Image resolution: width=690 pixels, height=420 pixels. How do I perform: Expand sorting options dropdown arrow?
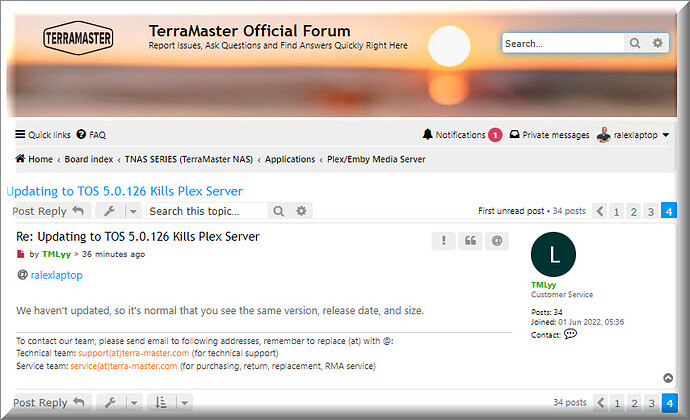pos(185,403)
